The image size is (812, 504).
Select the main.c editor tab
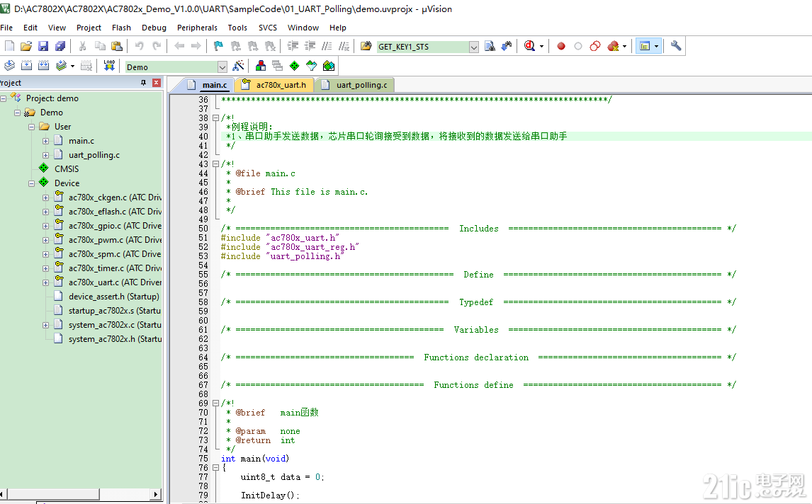pos(207,85)
